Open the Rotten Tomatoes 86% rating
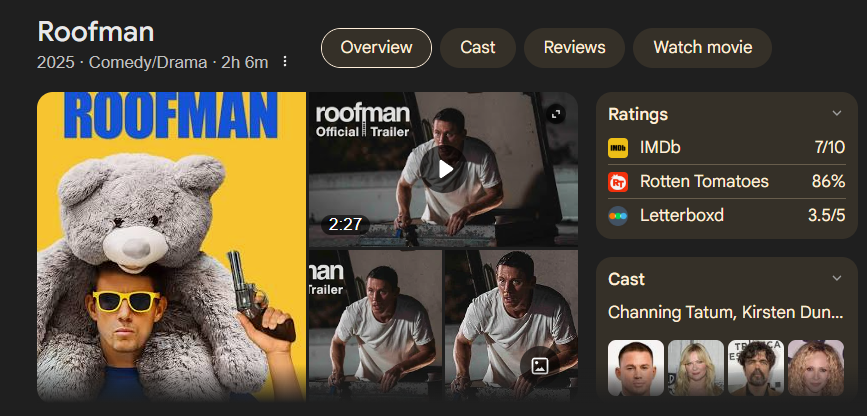 pyautogui.click(x=727, y=181)
